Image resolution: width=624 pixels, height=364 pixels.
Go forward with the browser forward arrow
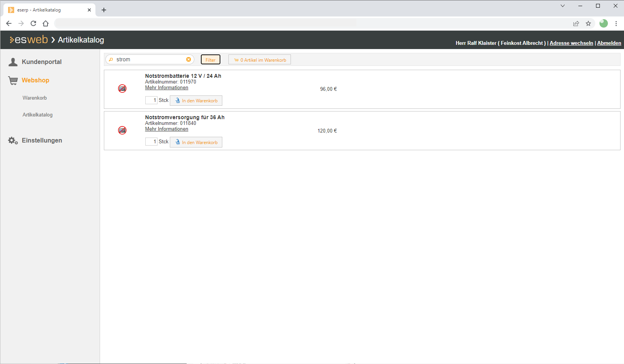tap(21, 23)
